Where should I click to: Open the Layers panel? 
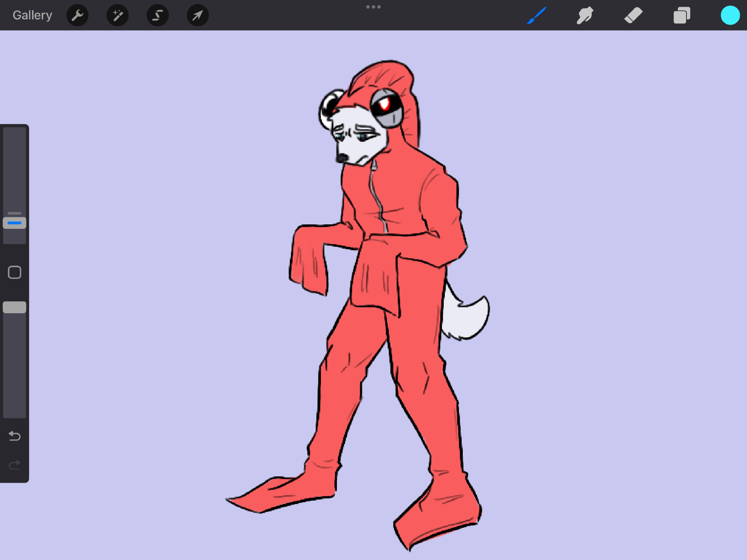(x=682, y=15)
